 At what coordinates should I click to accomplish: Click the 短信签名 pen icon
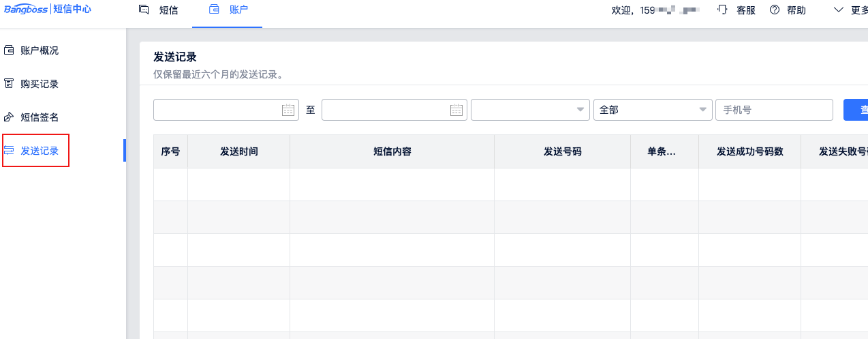(x=10, y=117)
